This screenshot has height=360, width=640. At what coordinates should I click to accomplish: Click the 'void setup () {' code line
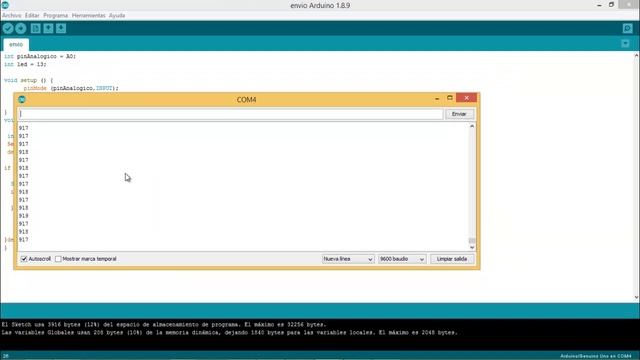[x=29, y=80]
